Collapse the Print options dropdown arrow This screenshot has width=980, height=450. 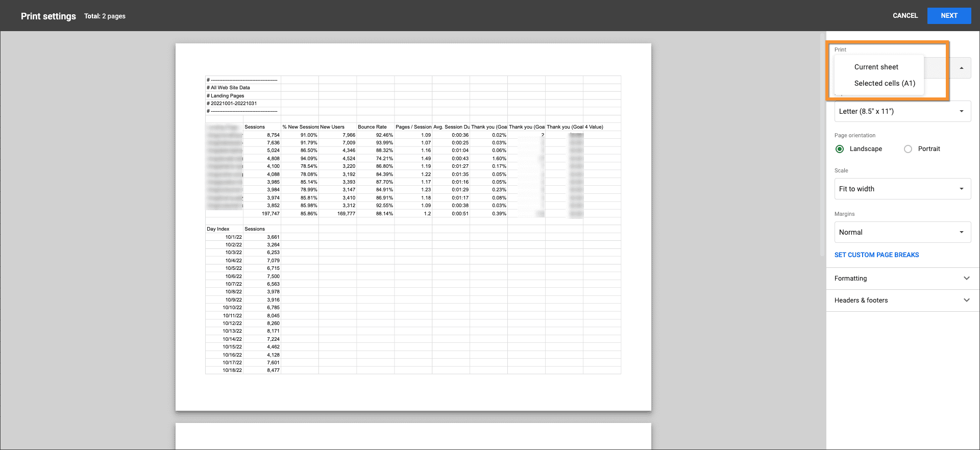(x=961, y=68)
